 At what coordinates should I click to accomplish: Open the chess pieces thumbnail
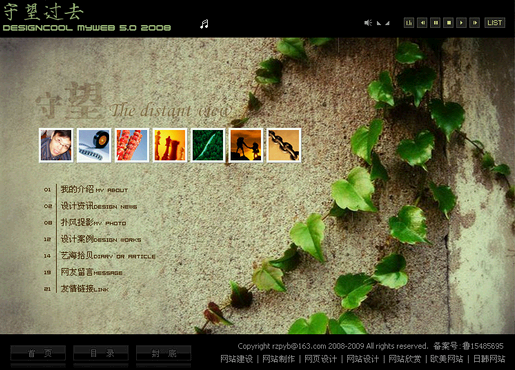click(170, 145)
